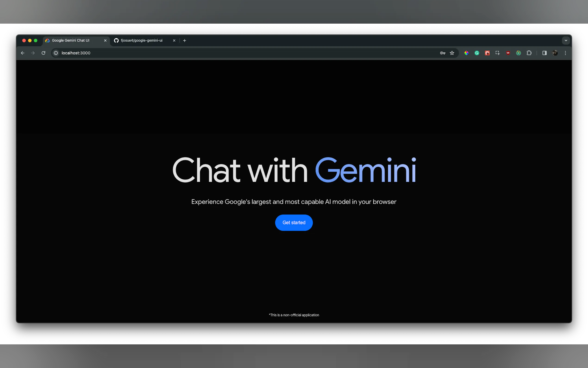View site information for localhost

click(x=56, y=53)
